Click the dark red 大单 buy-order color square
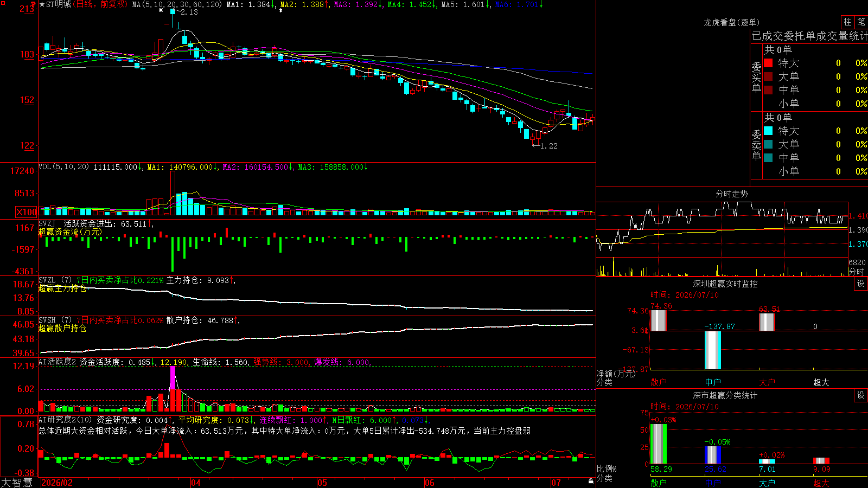 pos(768,76)
